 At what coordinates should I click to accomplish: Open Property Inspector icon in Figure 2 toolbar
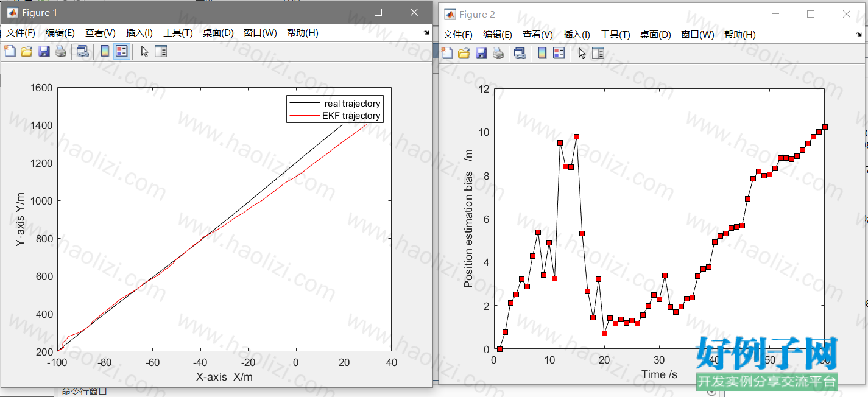[598, 53]
